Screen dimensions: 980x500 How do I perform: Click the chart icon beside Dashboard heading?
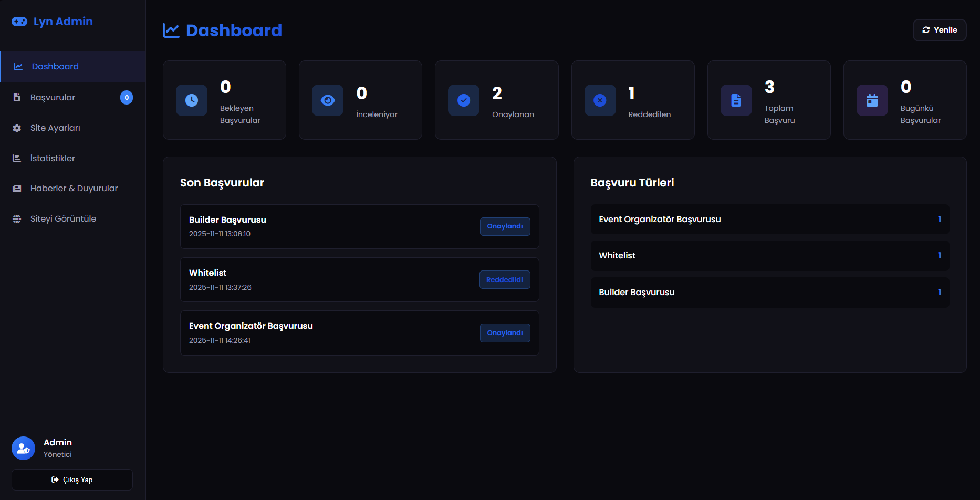coord(171,30)
